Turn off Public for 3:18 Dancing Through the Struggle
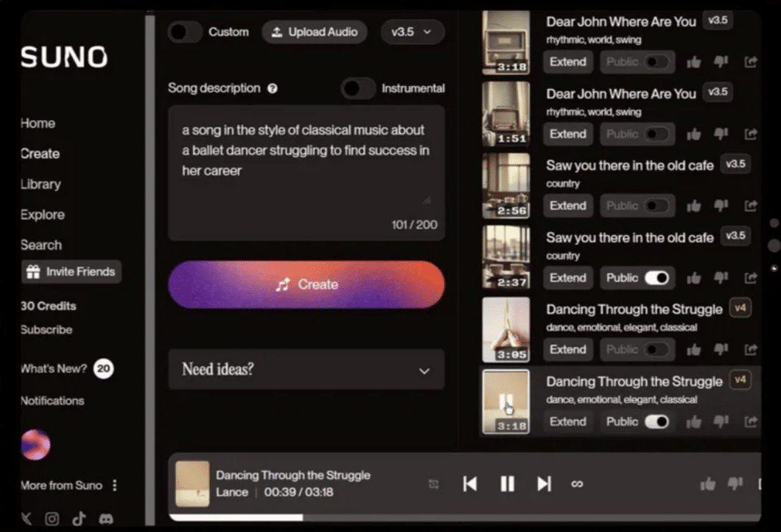 656,422
